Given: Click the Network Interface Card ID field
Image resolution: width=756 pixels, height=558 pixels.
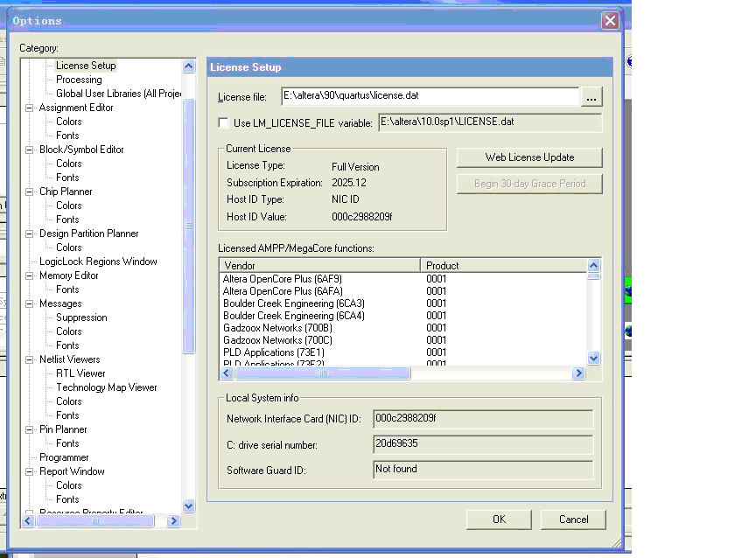Looking at the screenshot, I should pos(483,419).
